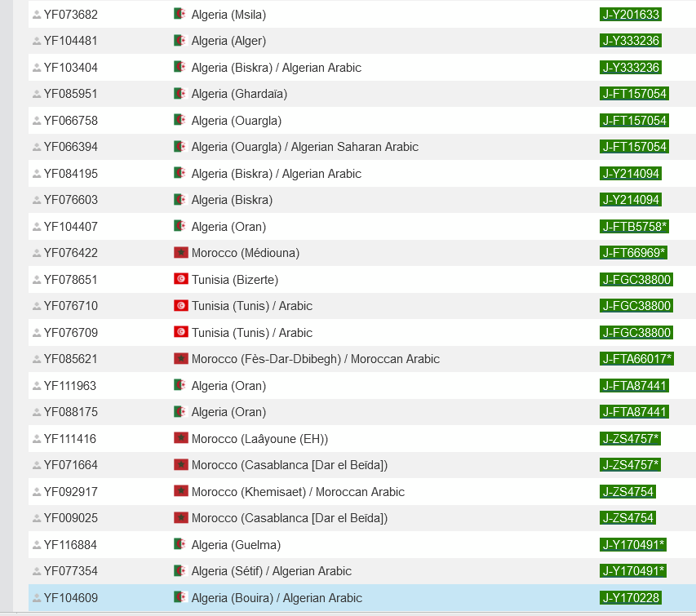696x616 pixels.
Task: Select sample ID YF066394
Action: click(x=70, y=147)
